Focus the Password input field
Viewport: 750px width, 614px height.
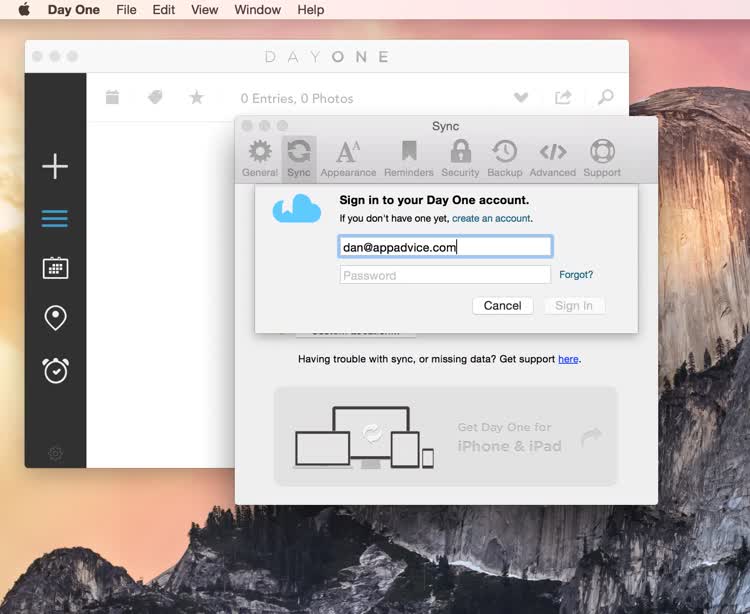445,275
